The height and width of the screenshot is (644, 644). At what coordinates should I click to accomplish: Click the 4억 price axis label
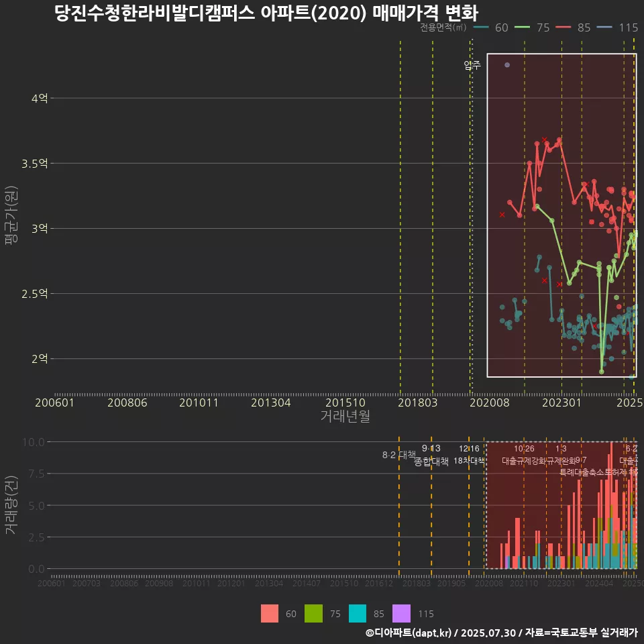40,98
